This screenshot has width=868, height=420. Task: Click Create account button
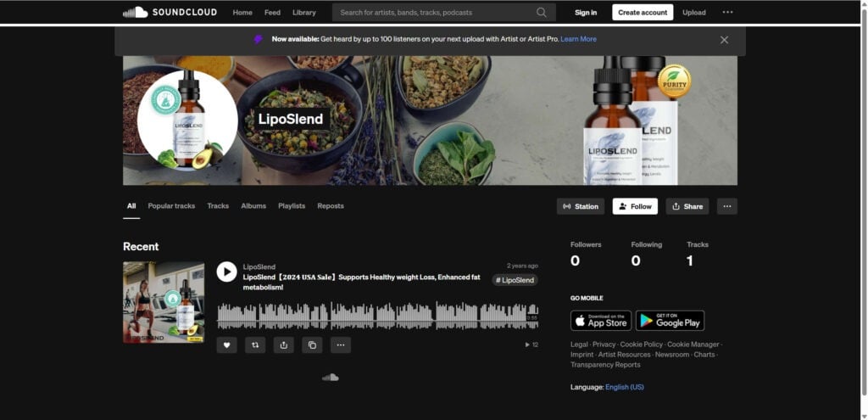[643, 12]
